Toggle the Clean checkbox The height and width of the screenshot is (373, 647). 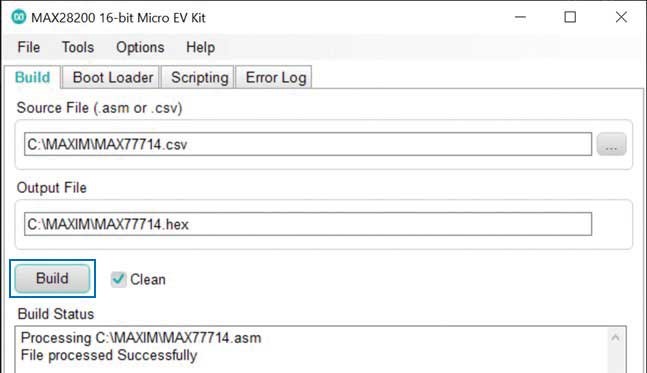point(118,279)
